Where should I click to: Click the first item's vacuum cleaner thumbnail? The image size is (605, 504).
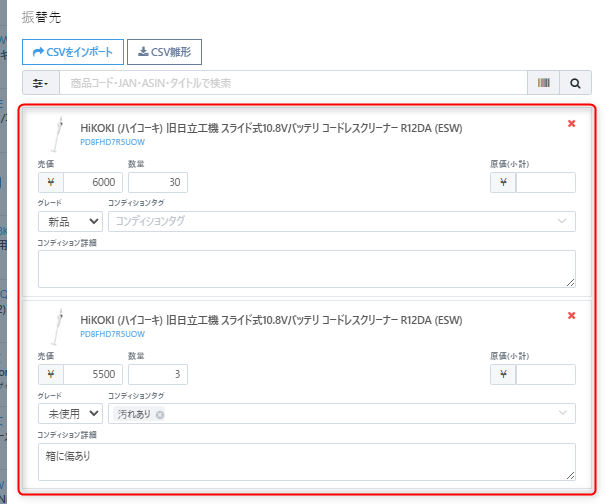(57, 134)
